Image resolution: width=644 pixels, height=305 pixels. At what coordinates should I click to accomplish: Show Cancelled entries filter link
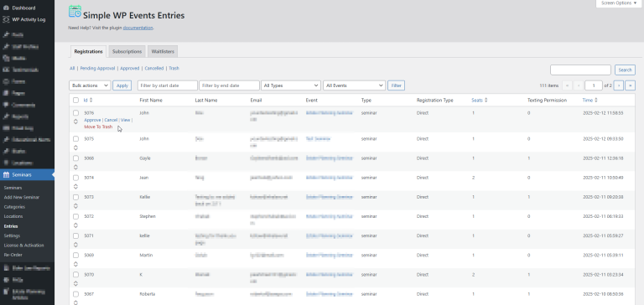pos(154,68)
